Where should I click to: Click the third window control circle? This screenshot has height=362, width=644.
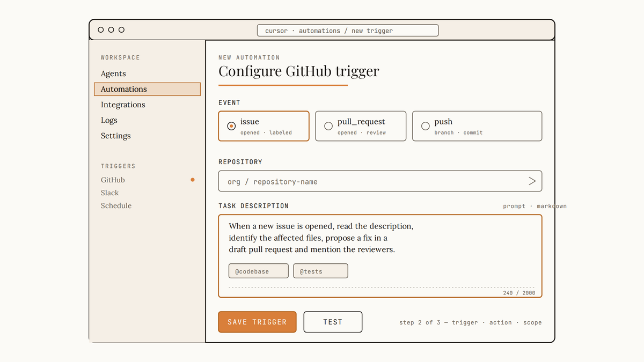[121, 30]
